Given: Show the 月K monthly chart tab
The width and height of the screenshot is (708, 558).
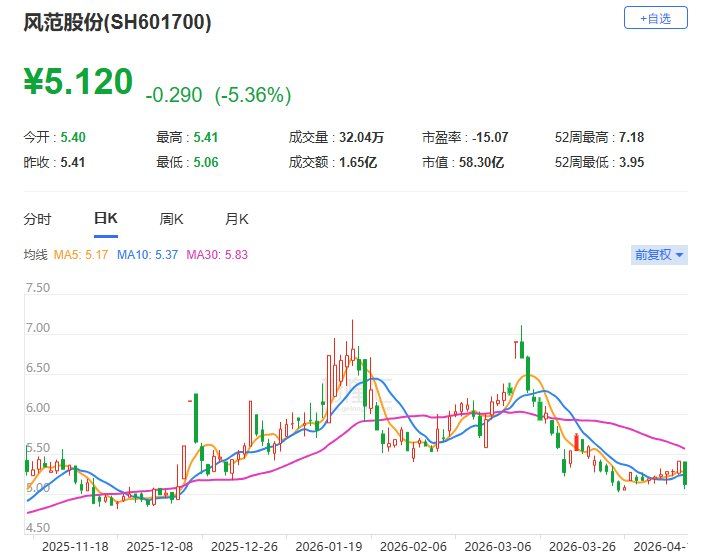Looking at the screenshot, I should pos(237,218).
